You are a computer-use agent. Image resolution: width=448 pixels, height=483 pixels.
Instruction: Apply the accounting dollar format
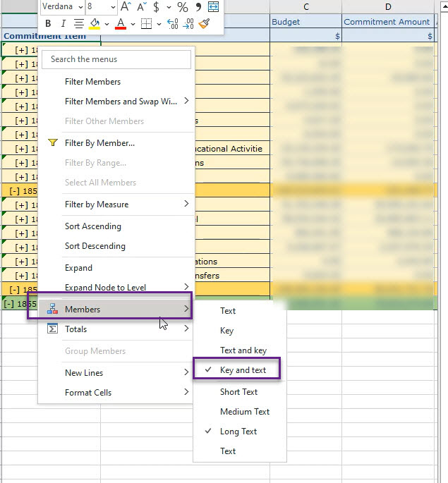point(156,6)
